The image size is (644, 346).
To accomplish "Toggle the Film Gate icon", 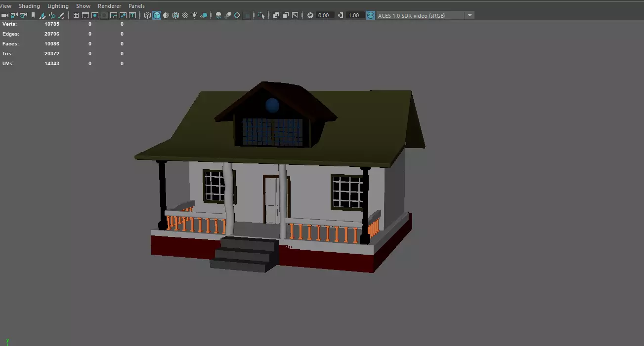I will tap(86, 15).
